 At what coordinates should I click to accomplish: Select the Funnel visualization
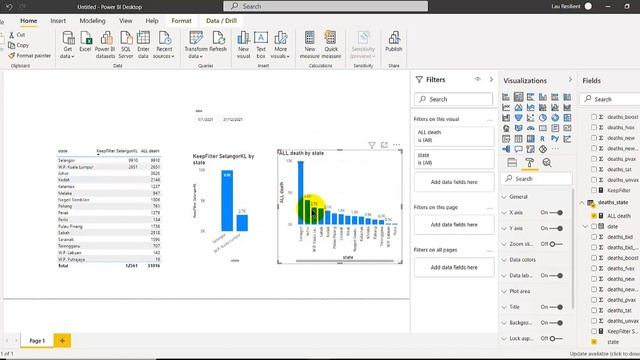(x=518, y=118)
